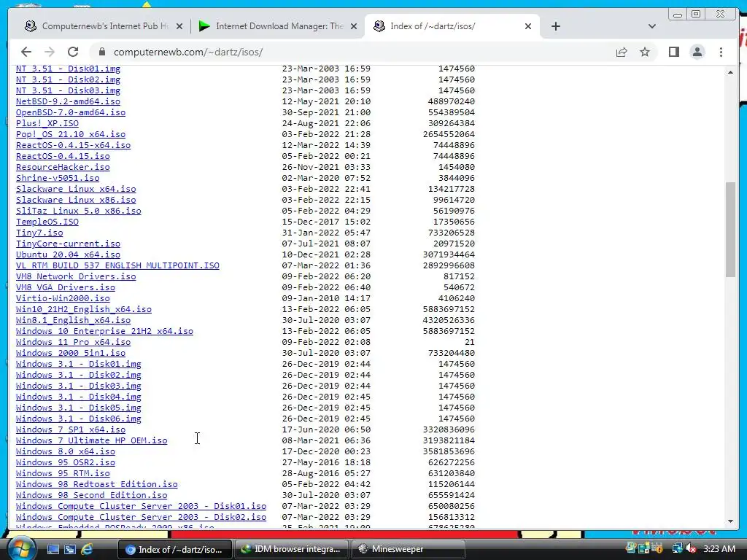Click date 15-Dec-2017 15:02
Screen dimensions: 747x560
[326, 222]
